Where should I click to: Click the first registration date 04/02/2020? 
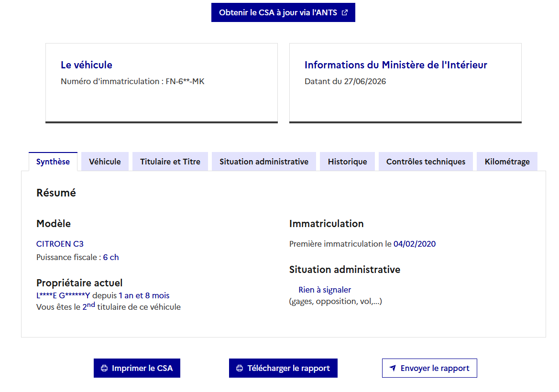[415, 244]
